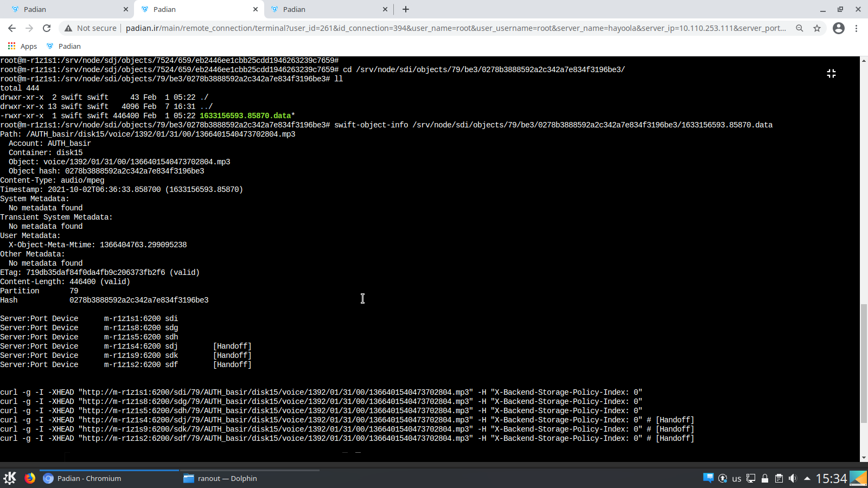Screen dimensions: 868x488
Task: Open the notifications tray icon
Action: pyautogui.click(x=708, y=478)
